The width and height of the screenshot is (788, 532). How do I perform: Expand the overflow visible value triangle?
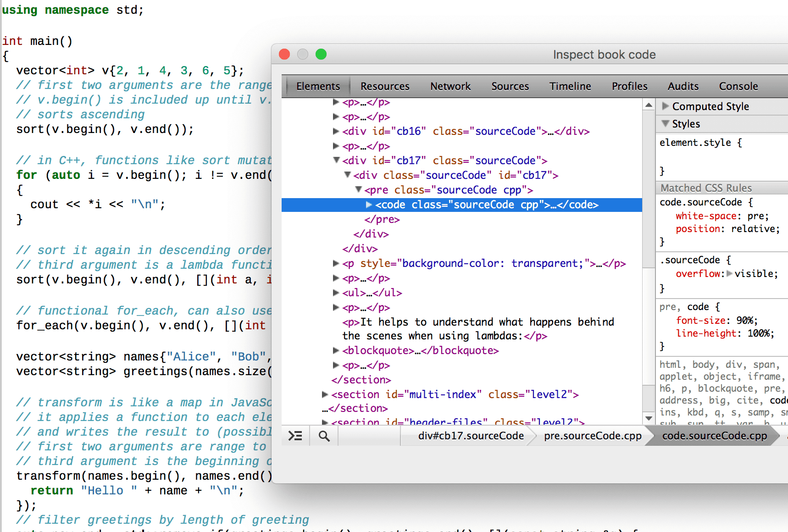[x=730, y=274]
